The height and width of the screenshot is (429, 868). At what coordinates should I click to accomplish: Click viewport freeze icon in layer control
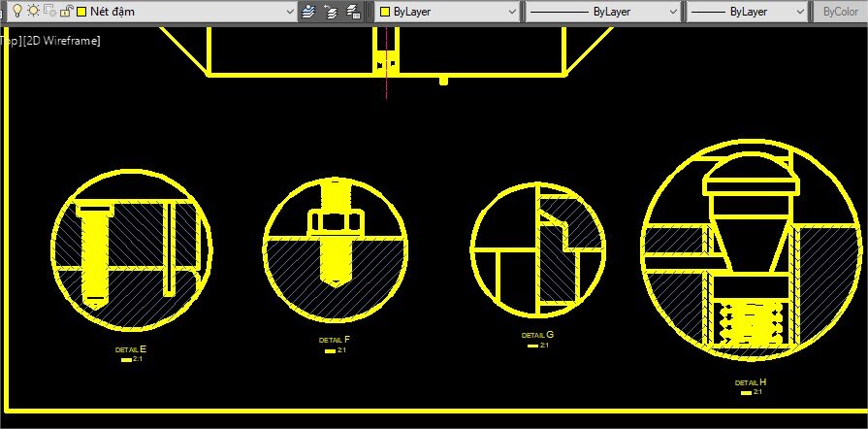click(x=49, y=11)
